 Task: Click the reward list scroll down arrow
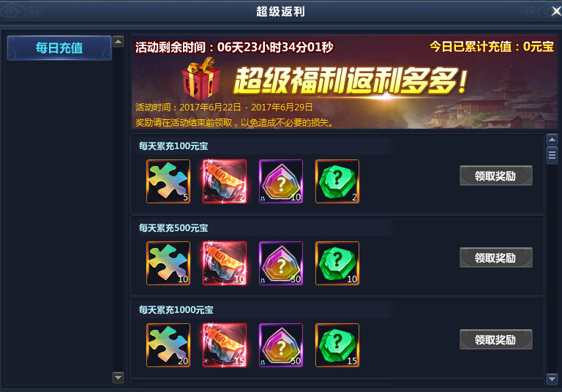click(552, 379)
